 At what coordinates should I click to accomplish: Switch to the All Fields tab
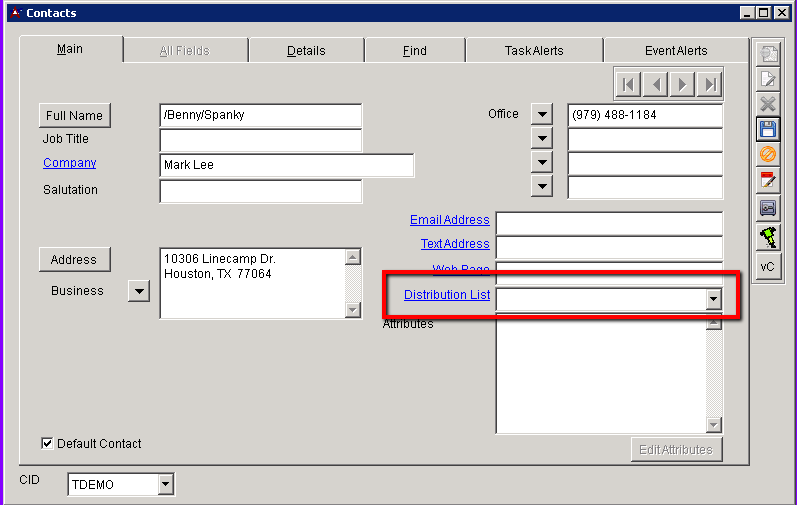[x=185, y=51]
